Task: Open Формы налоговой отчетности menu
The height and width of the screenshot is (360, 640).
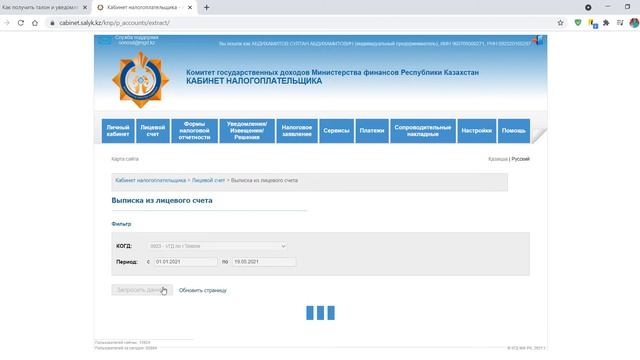Action: 194,131
